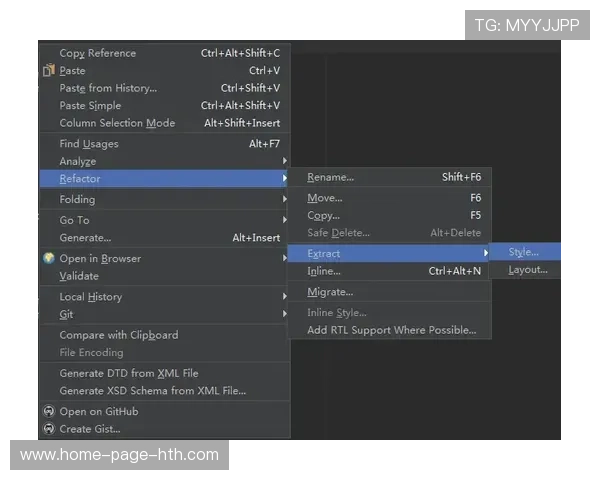This screenshot has height=480, width=600.
Task: Select Find Usages menu entry
Action: pyautogui.click(x=89, y=144)
